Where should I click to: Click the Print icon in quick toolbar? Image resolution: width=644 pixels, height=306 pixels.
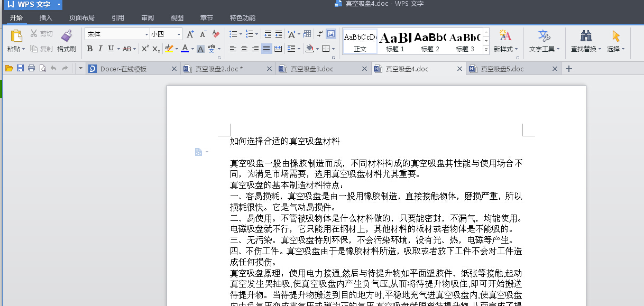point(31,69)
